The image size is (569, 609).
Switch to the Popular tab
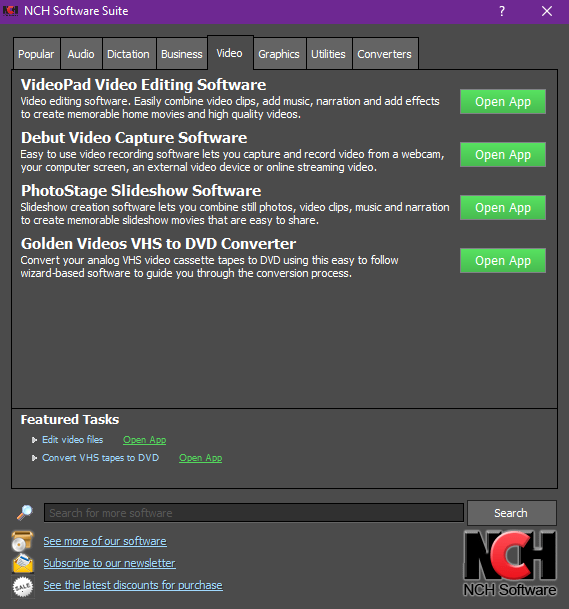point(36,54)
